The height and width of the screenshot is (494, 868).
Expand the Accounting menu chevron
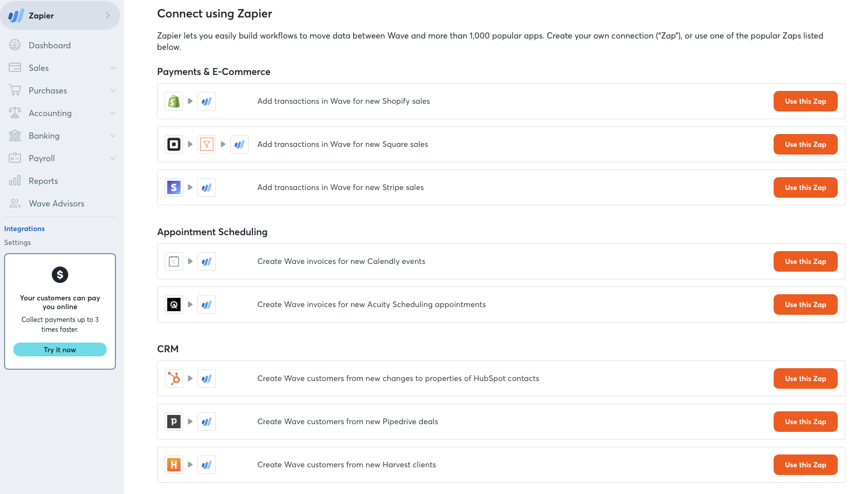pos(113,113)
